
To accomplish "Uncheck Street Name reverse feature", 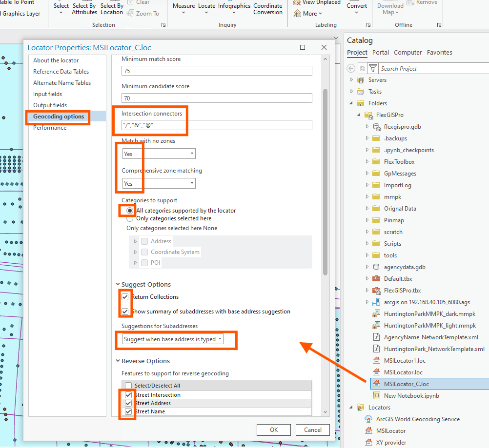I will 128,411.
